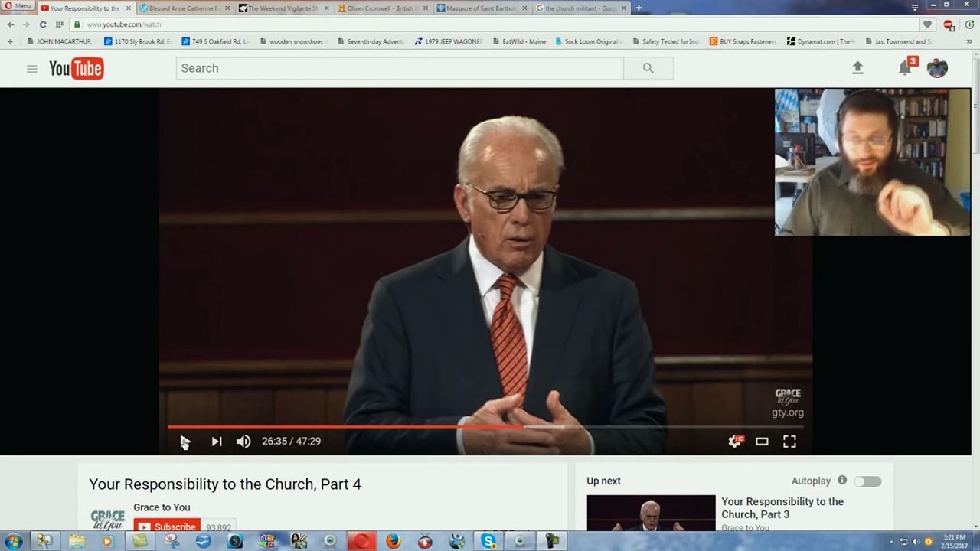Screen dimensions: 980x551
Task: Open the YouTube guide hamburger menu
Action: coord(31,69)
